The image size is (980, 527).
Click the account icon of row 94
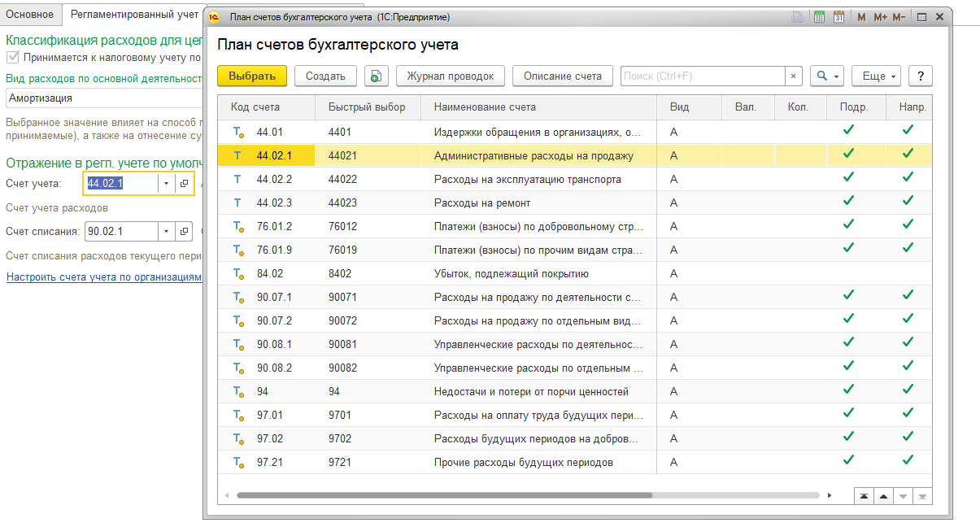click(x=238, y=391)
